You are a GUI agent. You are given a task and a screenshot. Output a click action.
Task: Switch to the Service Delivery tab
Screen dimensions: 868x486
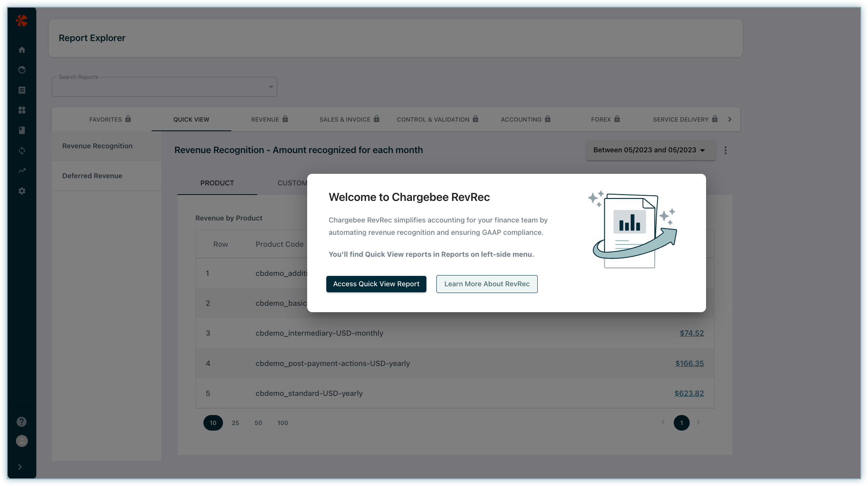[x=685, y=119]
